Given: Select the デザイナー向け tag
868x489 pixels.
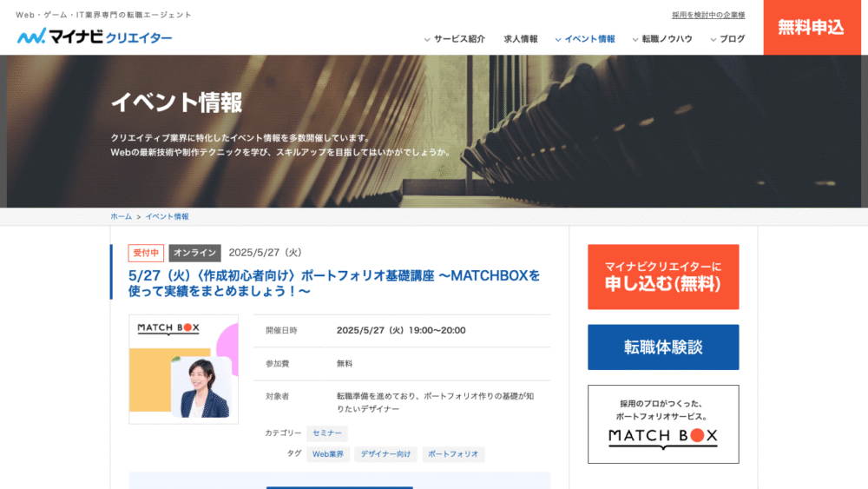Looking at the screenshot, I should point(385,454).
